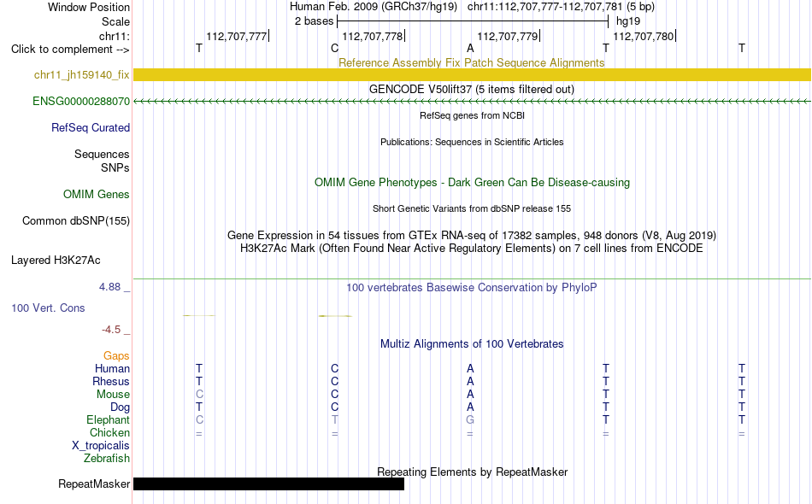
Task: Click 'Publications: Sequences in Scientific Articles' title
Action: (x=472, y=143)
